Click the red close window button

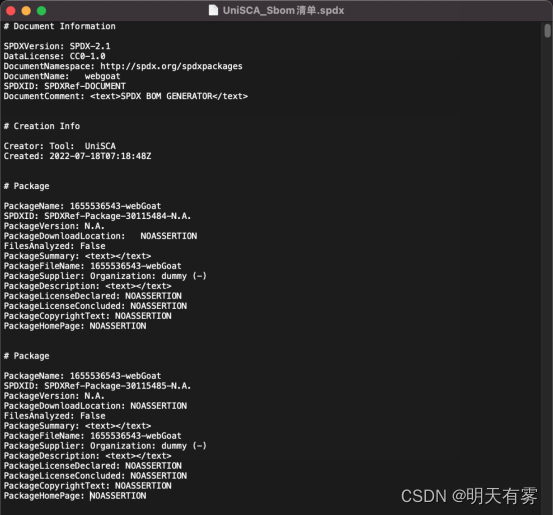click(11, 11)
